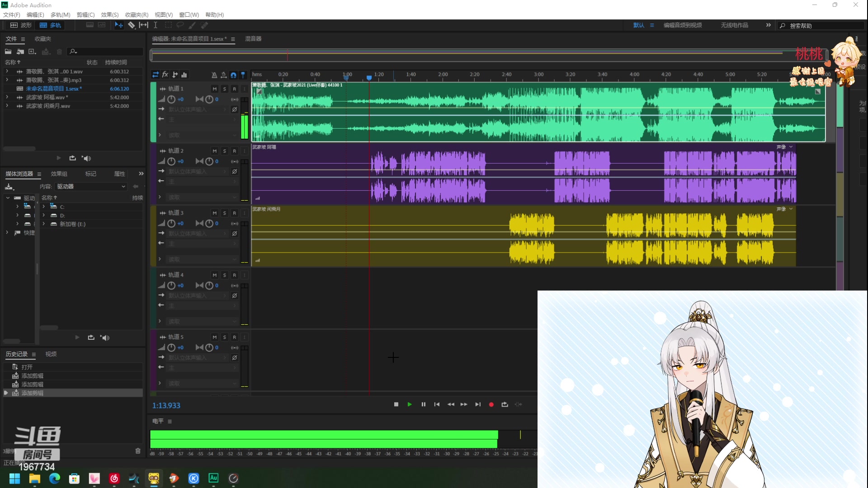
Task: Show the fx effects track controls
Action: point(165,75)
